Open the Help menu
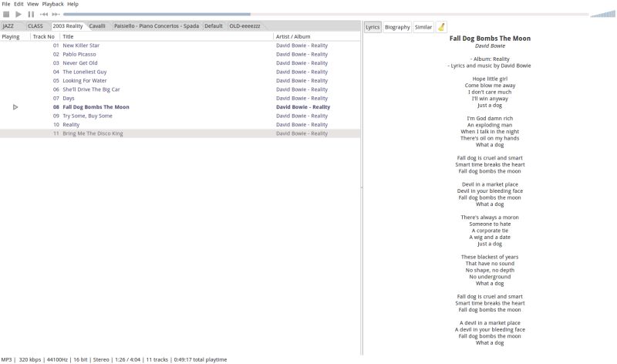The image size is (617, 364). tap(72, 4)
